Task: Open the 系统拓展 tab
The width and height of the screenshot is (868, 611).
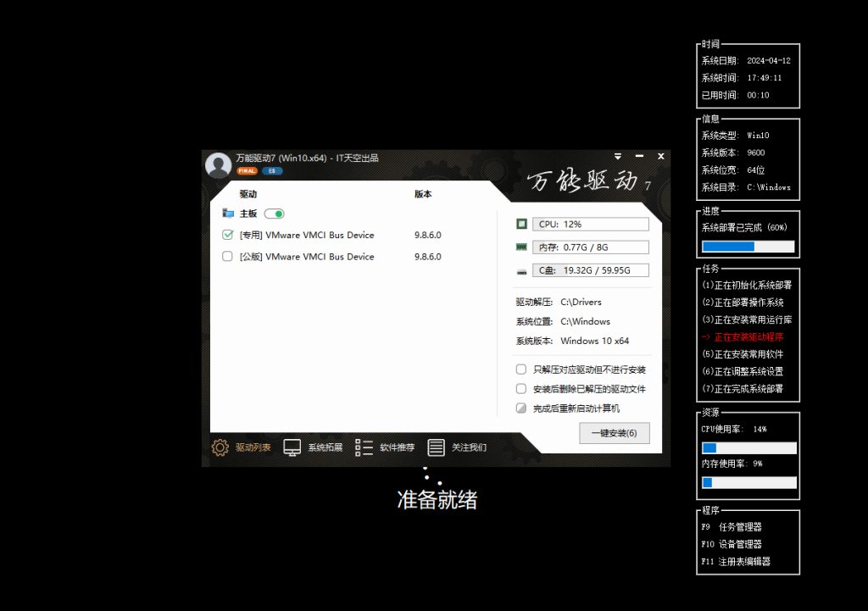Action: point(325,447)
